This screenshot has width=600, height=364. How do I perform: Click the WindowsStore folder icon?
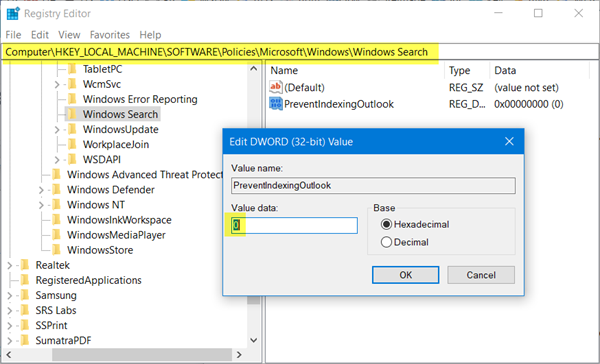tap(56, 250)
